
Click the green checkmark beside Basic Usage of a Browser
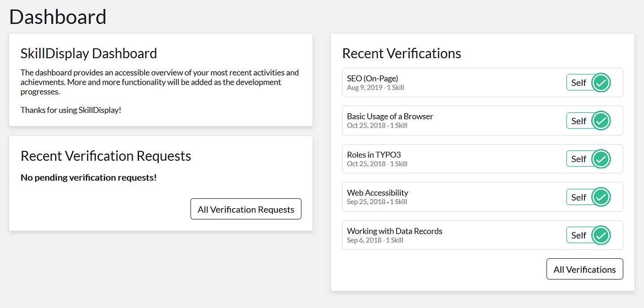point(601,121)
